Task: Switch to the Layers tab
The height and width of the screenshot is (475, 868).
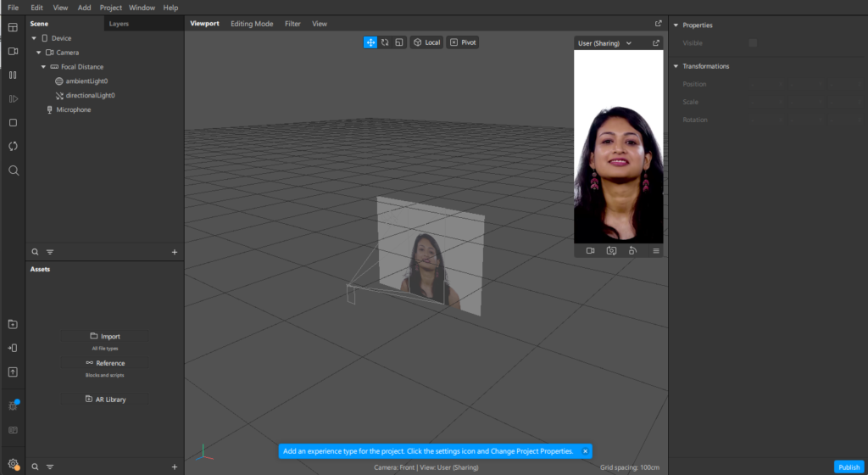Action: click(x=119, y=24)
